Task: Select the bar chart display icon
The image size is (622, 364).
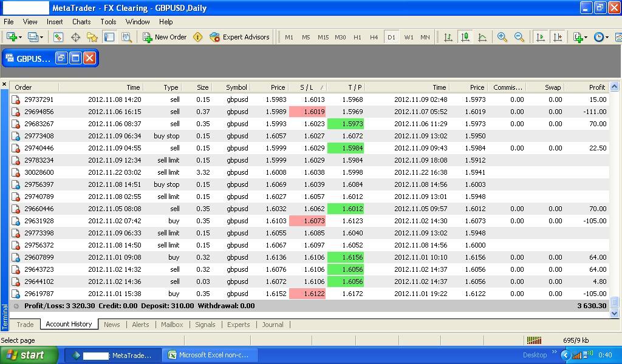Action: (x=448, y=37)
